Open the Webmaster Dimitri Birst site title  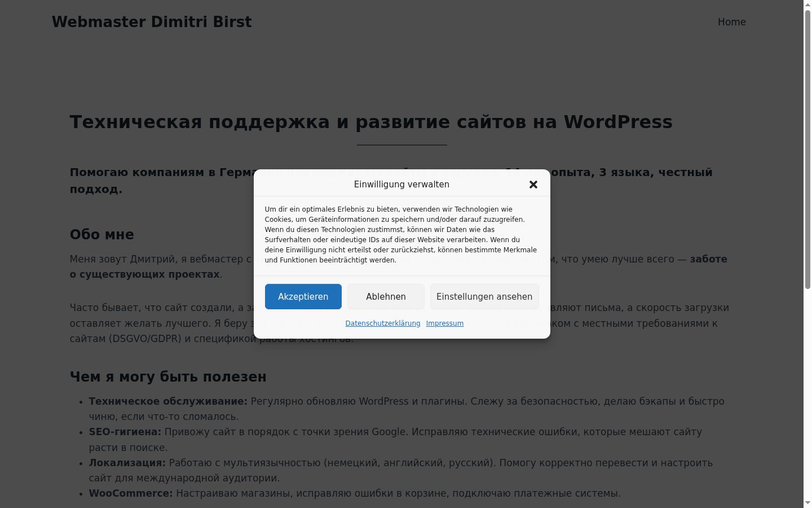152,22
